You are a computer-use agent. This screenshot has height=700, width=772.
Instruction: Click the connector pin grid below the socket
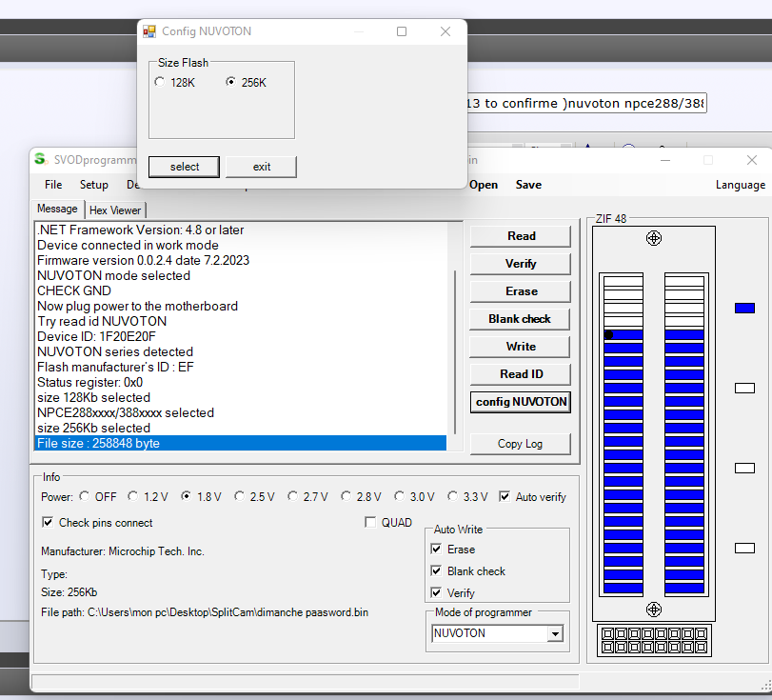click(x=653, y=639)
